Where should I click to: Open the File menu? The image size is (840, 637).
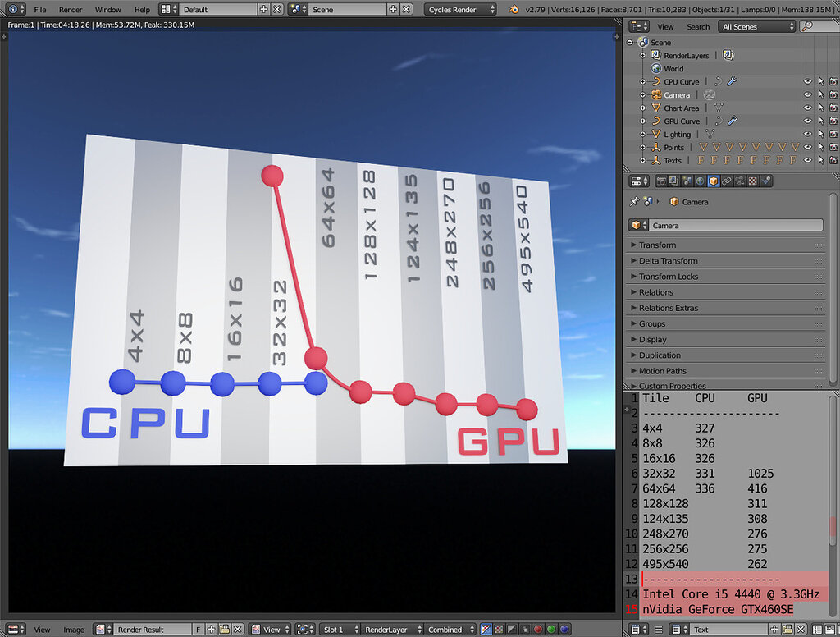point(40,10)
